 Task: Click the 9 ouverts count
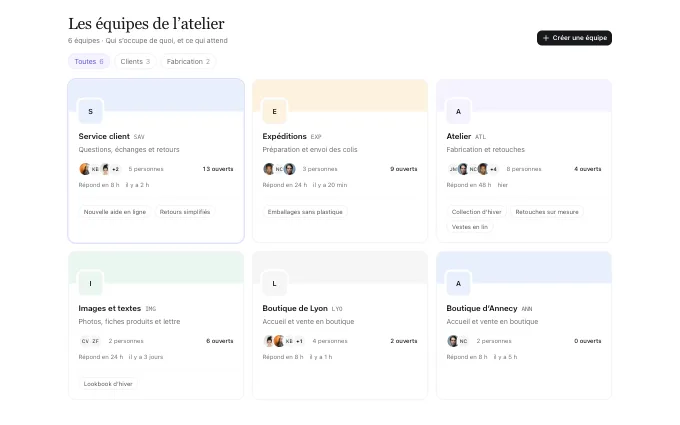click(x=404, y=169)
